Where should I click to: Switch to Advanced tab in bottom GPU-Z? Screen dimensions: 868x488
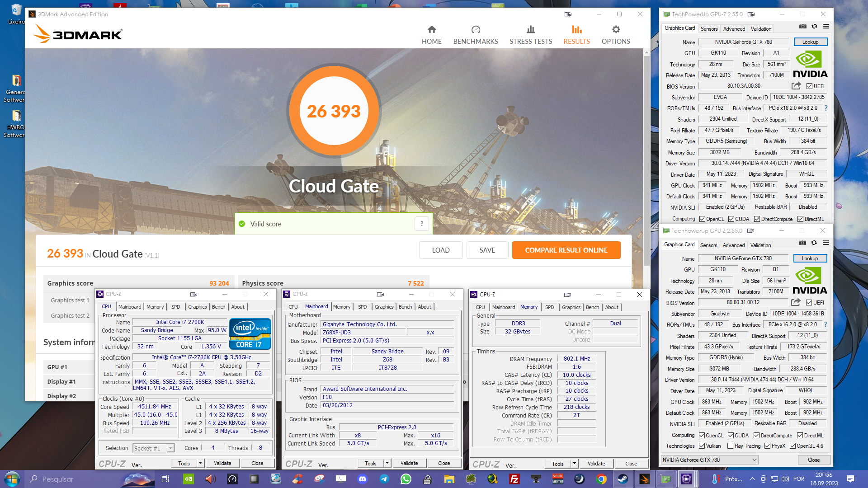733,245
